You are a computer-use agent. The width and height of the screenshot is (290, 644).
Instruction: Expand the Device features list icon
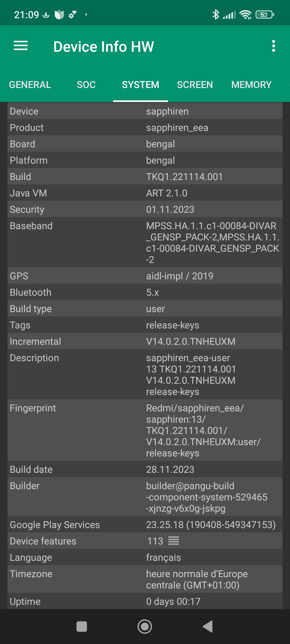coord(173,541)
